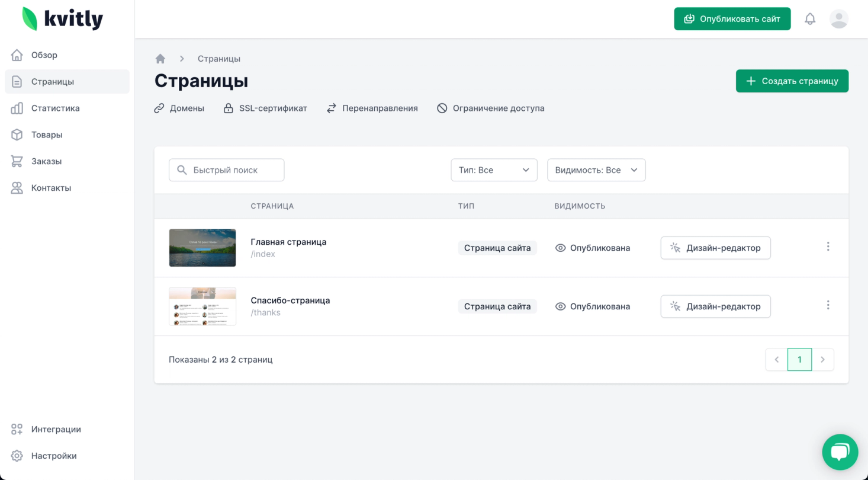
Task: Click the Спасибо-страница title
Action: 290,300
